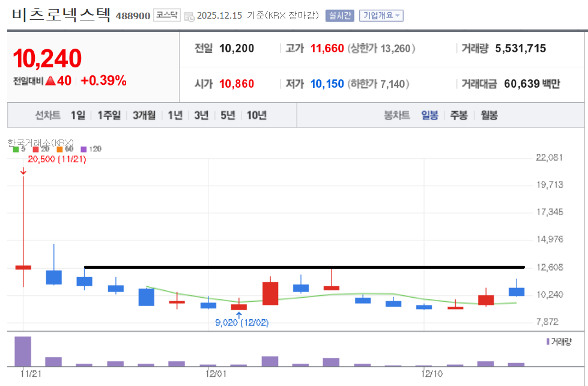The height and width of the screenshot is (386, 588).
Task: Click the 한국거래소(KRX) chart label
Action: tap(40, 142)
